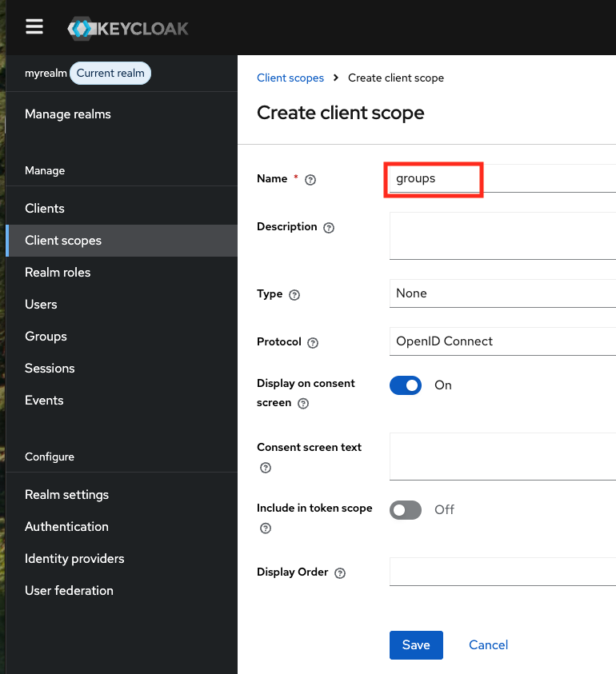Follow the Client scopes breadcrumb link
Viewport: 616px width, 674px height.
point(290,78)
